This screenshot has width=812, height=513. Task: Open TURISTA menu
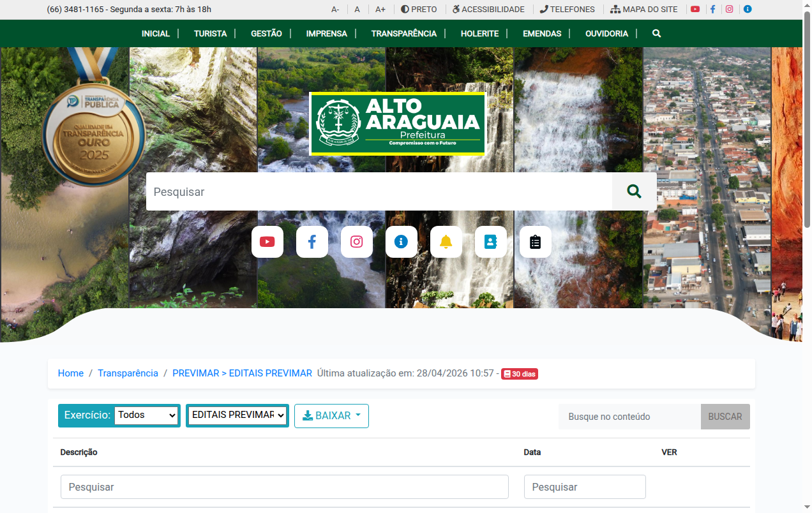(x=211, y=34)
